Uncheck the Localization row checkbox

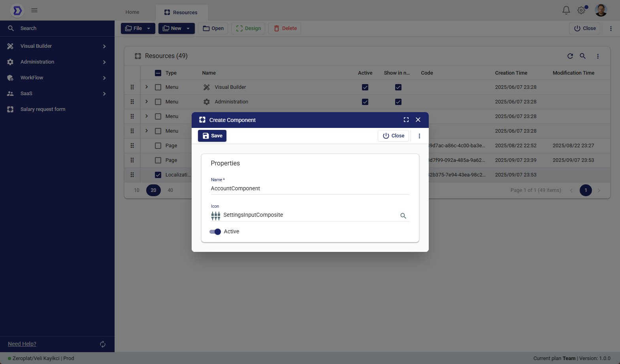point(158,175)
